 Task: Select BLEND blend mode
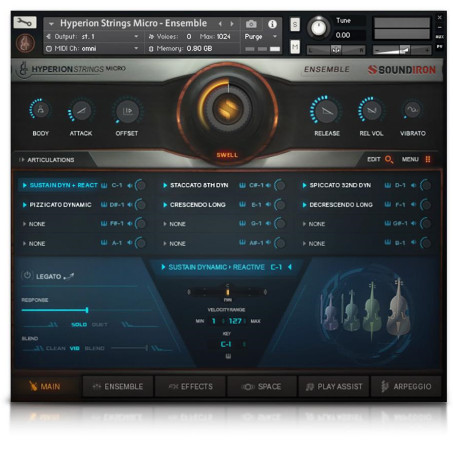click(x=95, y=348)
